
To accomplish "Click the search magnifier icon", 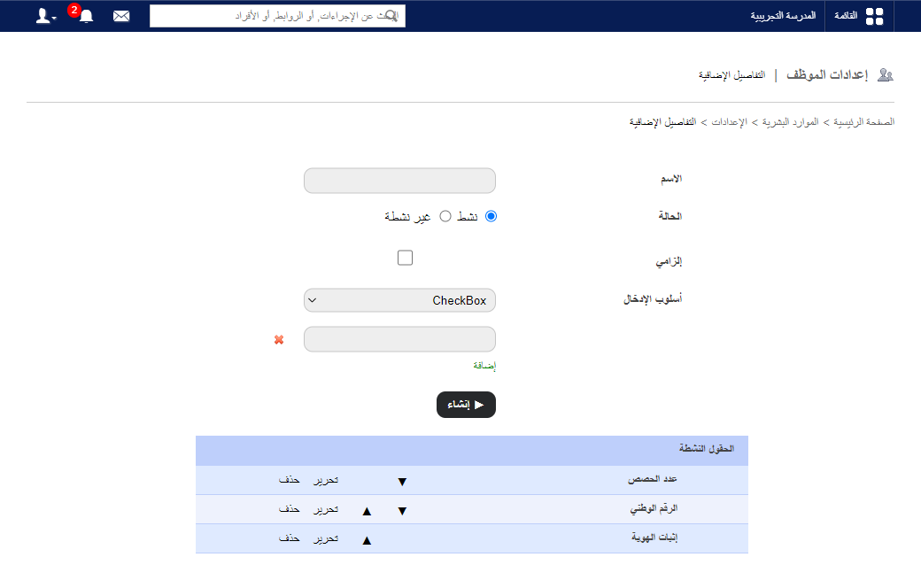I will click(x=390, y=16).
